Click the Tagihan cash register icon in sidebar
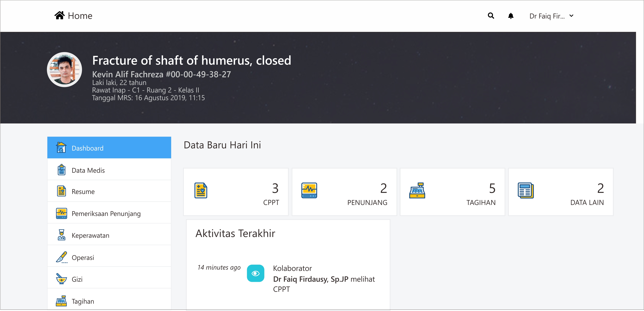The width and height of the screenshot is (644, 311). pyautogui.click(x=61, y=301)
